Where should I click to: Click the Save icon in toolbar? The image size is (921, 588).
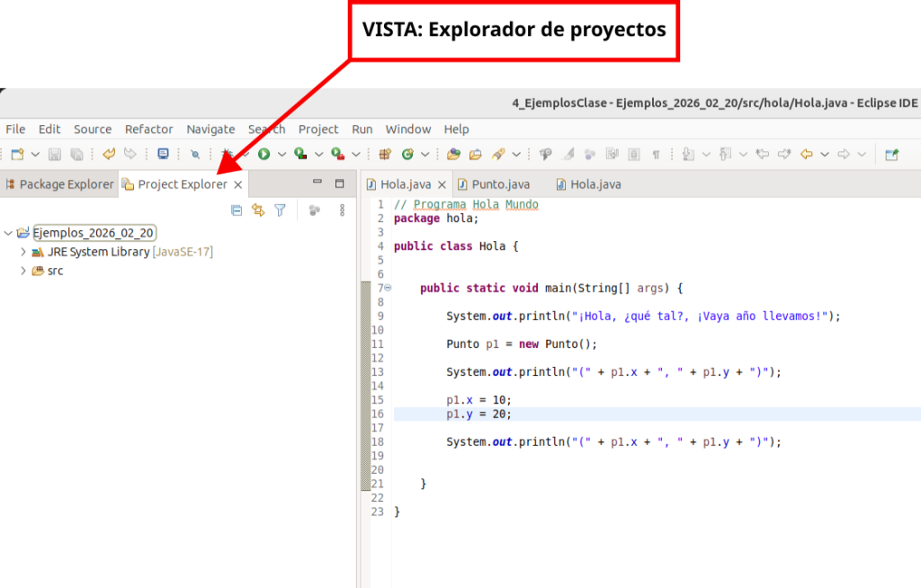[55, 155]
